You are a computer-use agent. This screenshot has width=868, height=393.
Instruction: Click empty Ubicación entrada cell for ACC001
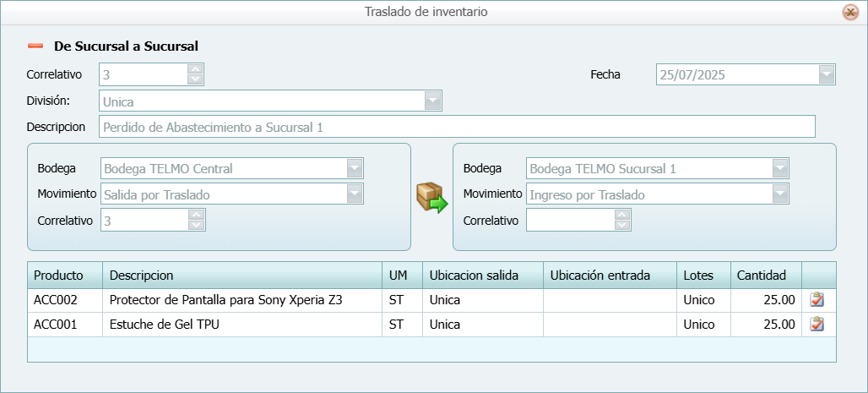[610, 325]
